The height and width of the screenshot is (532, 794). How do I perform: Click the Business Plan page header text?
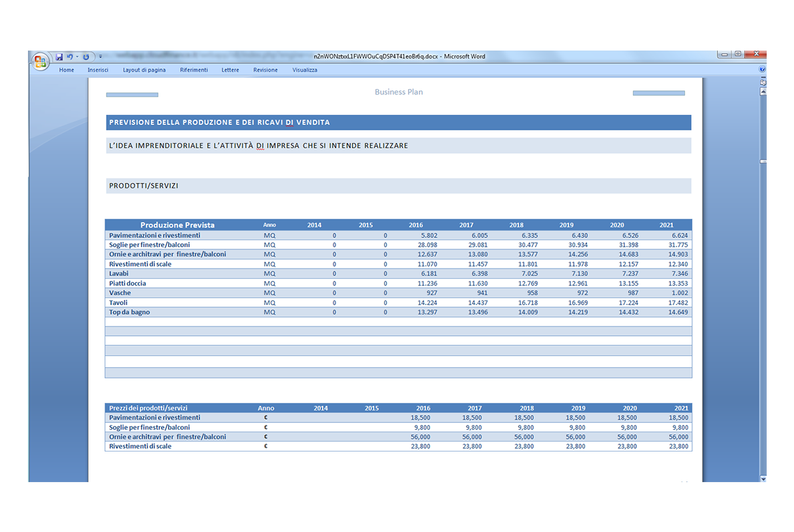coord(399,92)
